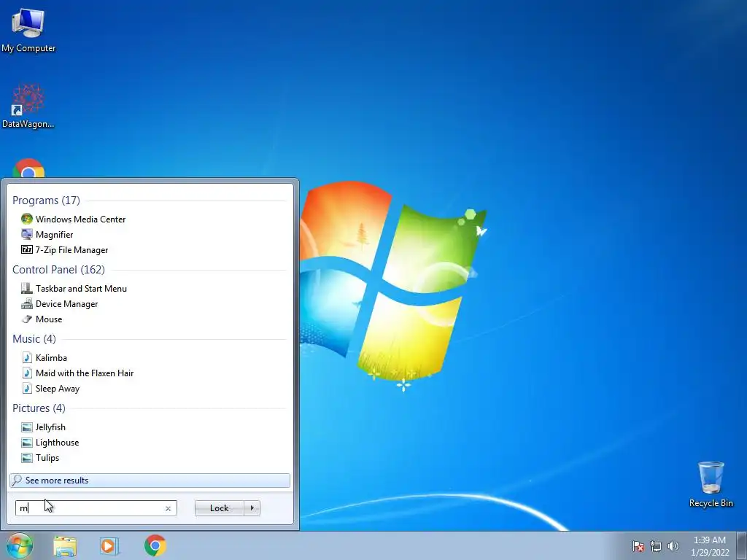This screenshot has height=560, width=747.
Task: Open the Tulips text entry
Action: (47, 458)
